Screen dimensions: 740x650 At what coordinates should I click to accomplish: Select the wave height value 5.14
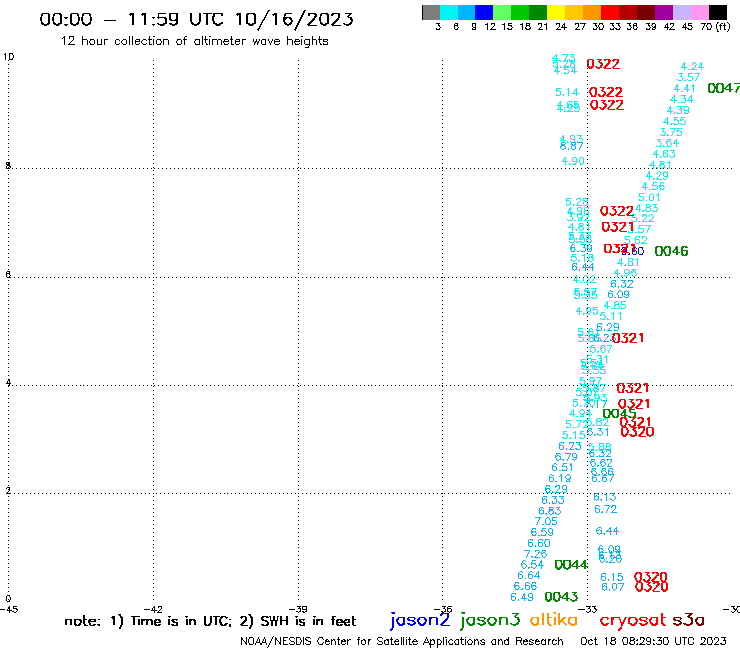pyautogui.click(x=567, y=93)
